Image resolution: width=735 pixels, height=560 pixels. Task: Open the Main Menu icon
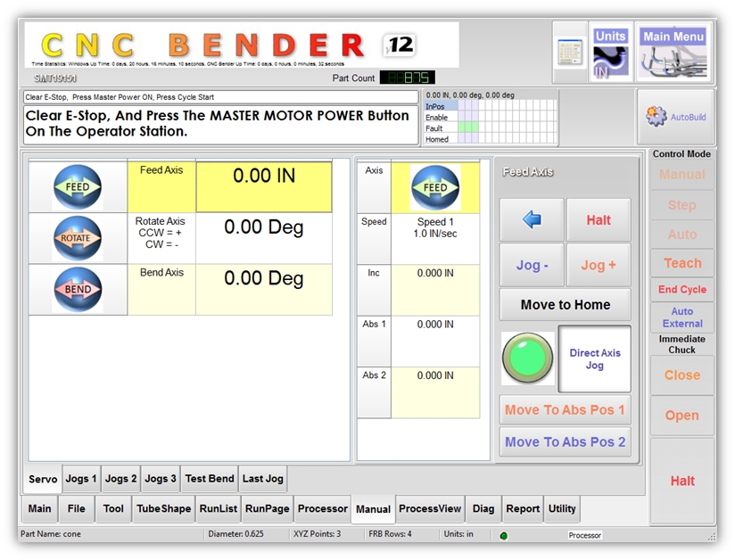pyautogui.click(x=674, y=52)
